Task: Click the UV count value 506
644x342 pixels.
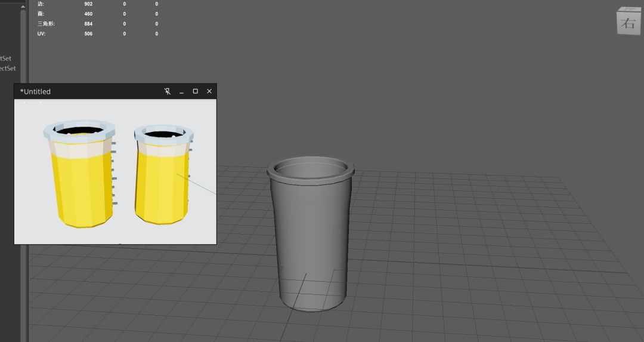Action: pos(88,33)
